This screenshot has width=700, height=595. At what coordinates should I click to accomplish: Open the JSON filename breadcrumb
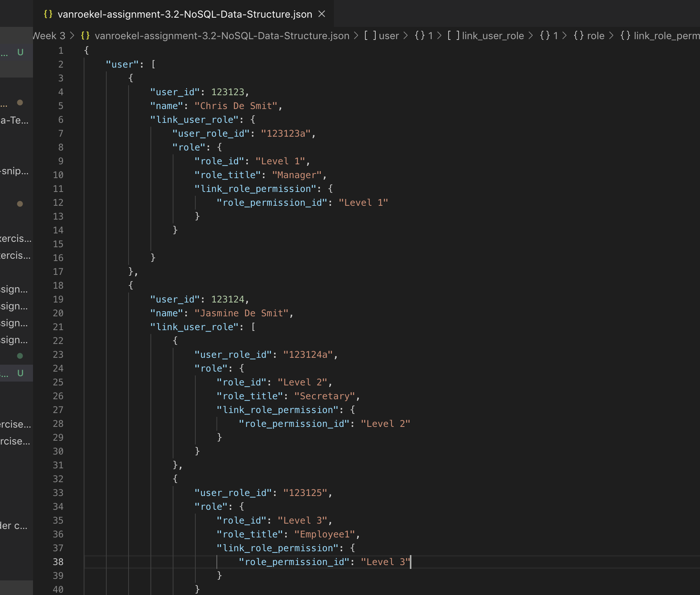coord(222,36)
